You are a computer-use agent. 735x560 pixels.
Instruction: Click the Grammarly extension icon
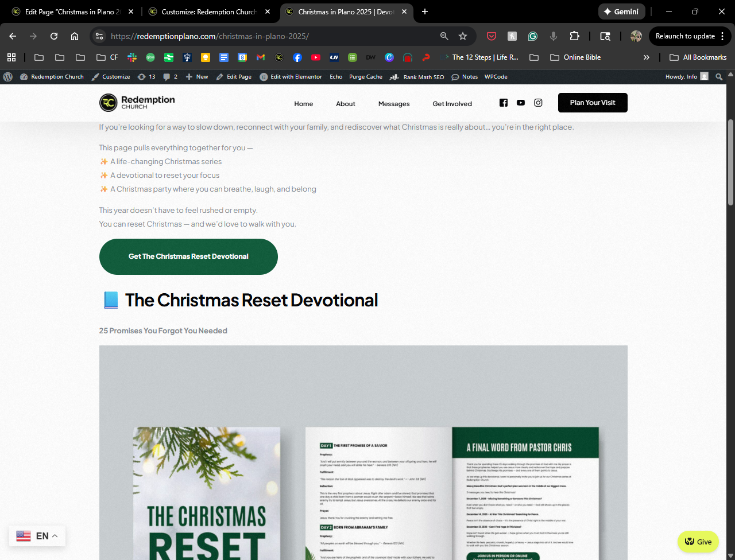[x=533, y=36]
